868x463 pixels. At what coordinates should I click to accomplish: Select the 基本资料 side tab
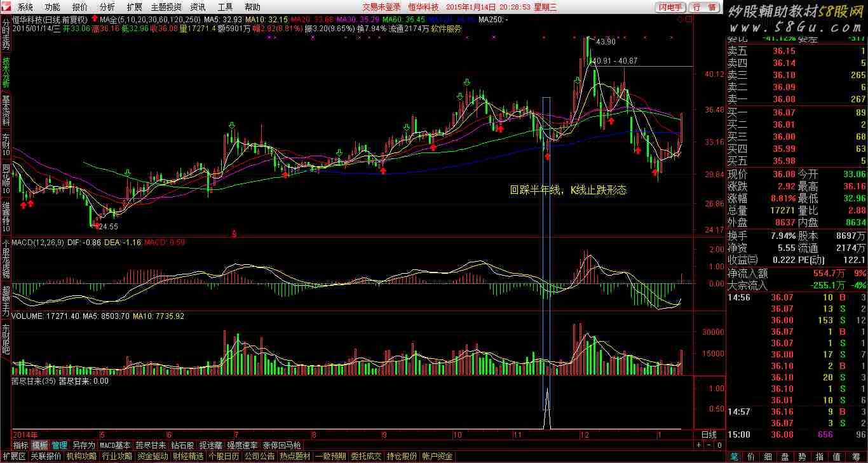pyautogui.click(x=6, y=111)
